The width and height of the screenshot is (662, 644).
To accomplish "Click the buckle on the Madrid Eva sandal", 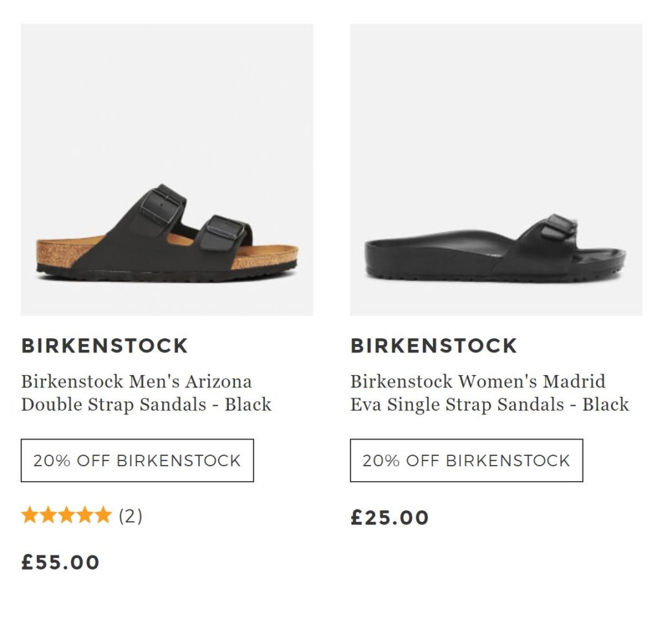I will pos(560,228).
